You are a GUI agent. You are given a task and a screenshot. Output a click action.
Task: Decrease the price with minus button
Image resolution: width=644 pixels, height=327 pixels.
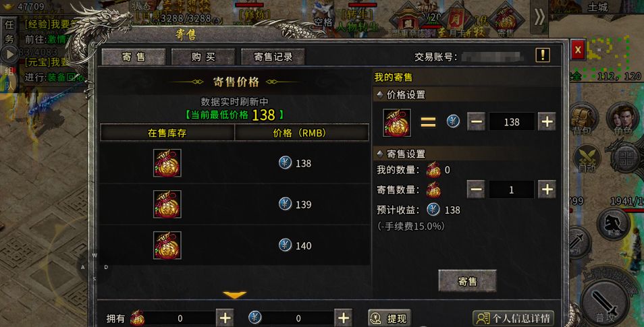click(476, 122)
